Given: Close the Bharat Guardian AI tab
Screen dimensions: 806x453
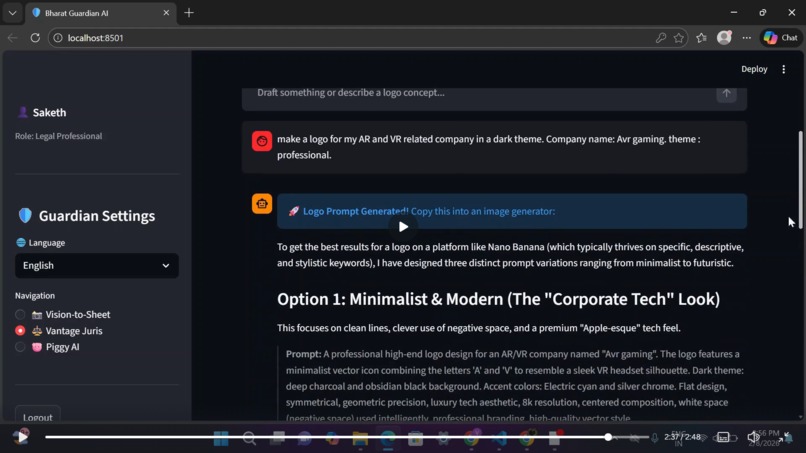Looking at the screenshot, I should 166,13.
